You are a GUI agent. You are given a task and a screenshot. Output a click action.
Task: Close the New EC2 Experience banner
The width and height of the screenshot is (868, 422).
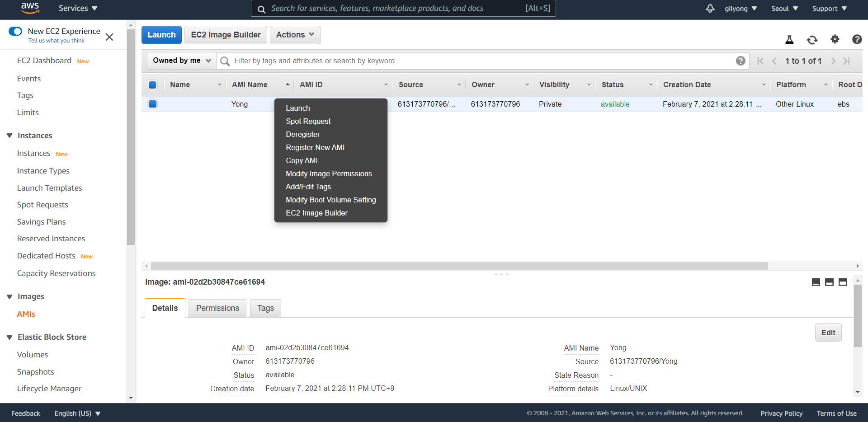coord(109,37)
